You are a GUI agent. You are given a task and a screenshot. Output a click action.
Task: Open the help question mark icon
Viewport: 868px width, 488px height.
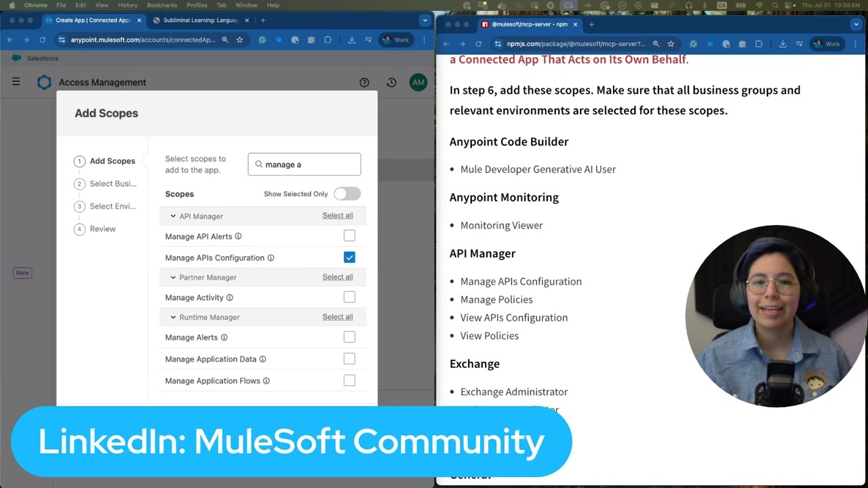pos(364,83)
